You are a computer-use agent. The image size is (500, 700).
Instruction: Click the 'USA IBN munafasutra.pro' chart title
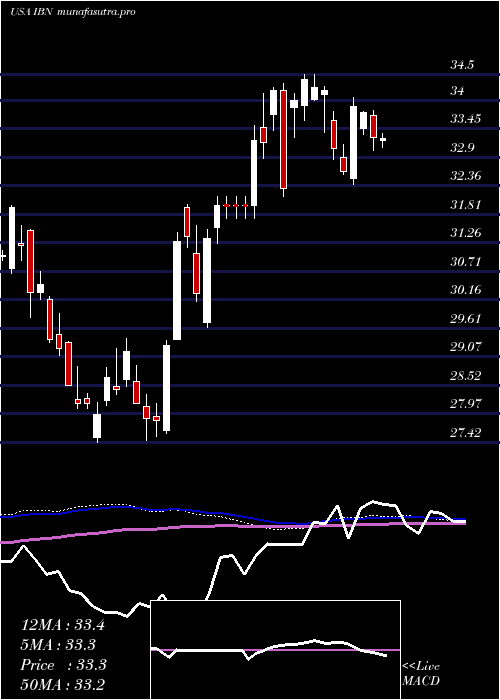pos(72,12)
